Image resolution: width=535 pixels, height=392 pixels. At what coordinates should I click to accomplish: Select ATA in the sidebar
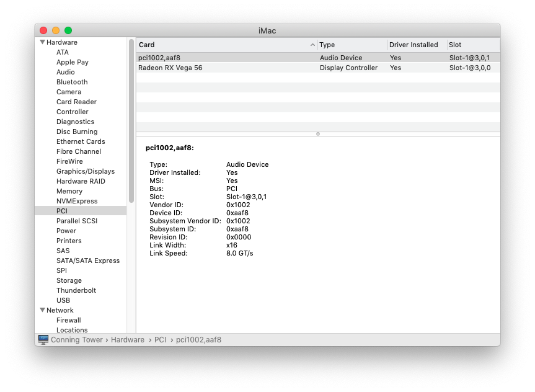click(63, 52)
